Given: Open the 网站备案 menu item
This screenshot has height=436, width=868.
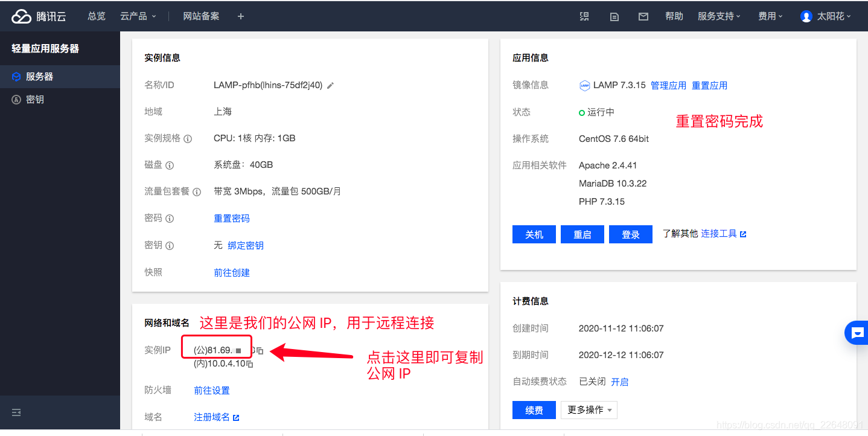Looking at the screenshot, I should pyautogui.click(x=202, y=16).
